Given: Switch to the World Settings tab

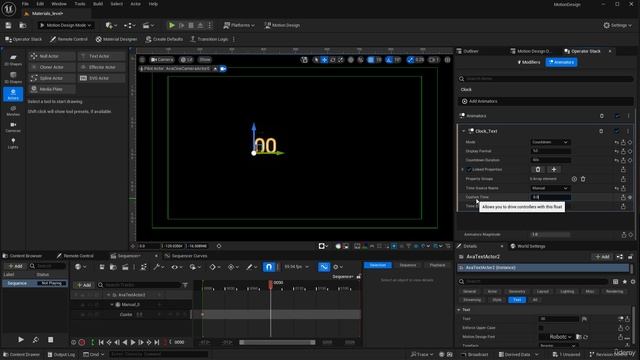Looking at the screenshot, I should click(x=528, y=246).
